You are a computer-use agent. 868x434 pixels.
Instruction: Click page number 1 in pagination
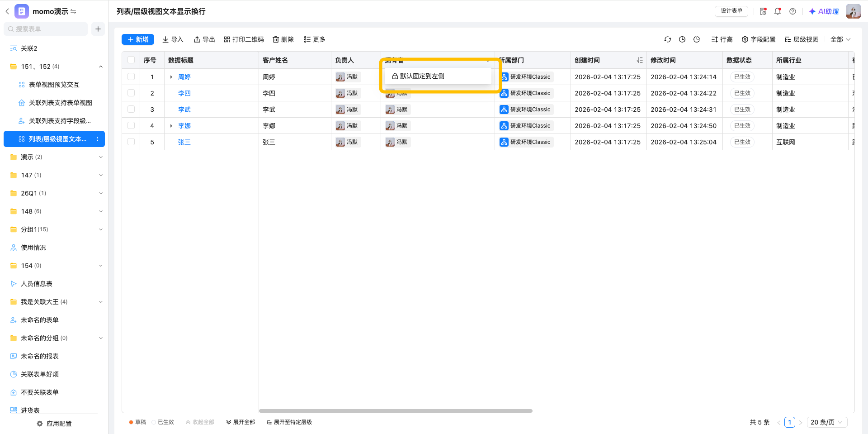[x=790, y=422]
